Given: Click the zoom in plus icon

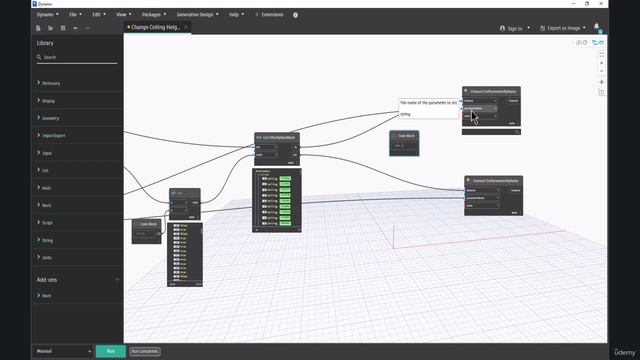Looking at the screenshot, I should [601, 63].
